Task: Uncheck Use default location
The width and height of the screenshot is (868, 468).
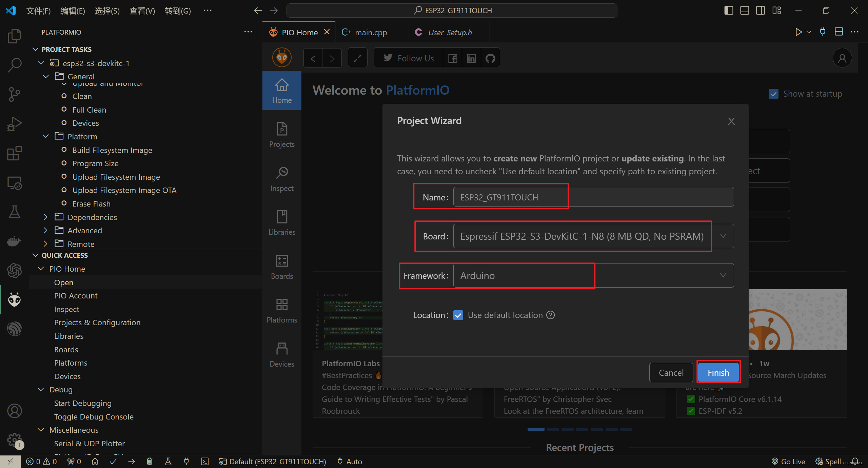Action: pos(458,315)
